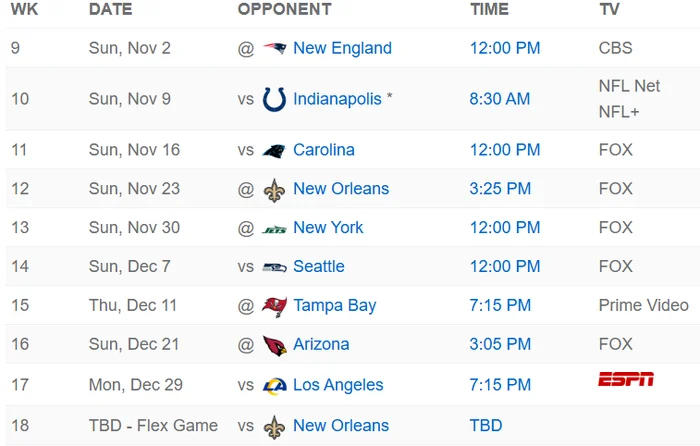Viewport: 700px width, 446px height.
Task: Click the New England Patriots logo
Action: click(274, 48)
